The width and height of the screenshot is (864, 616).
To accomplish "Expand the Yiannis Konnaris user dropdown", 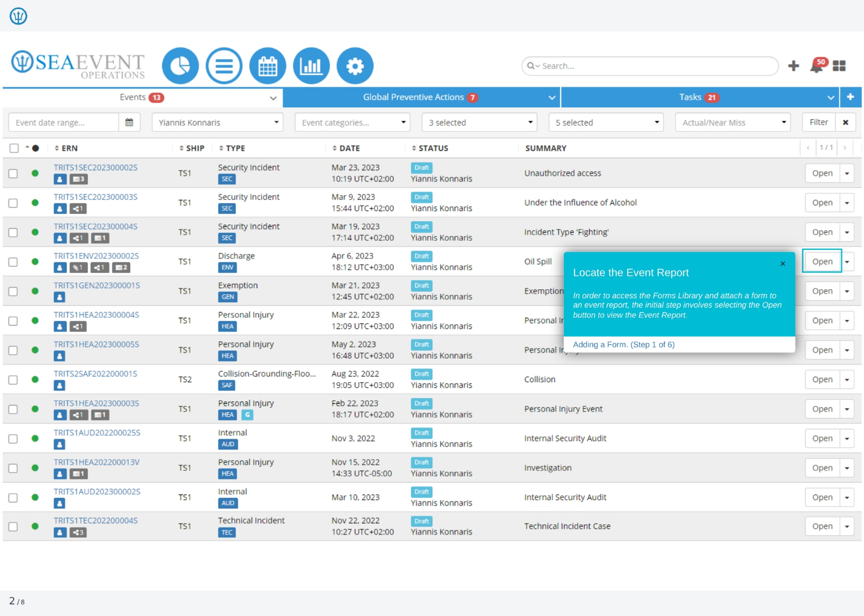I will pyautogui.click(x=217, y=123).
